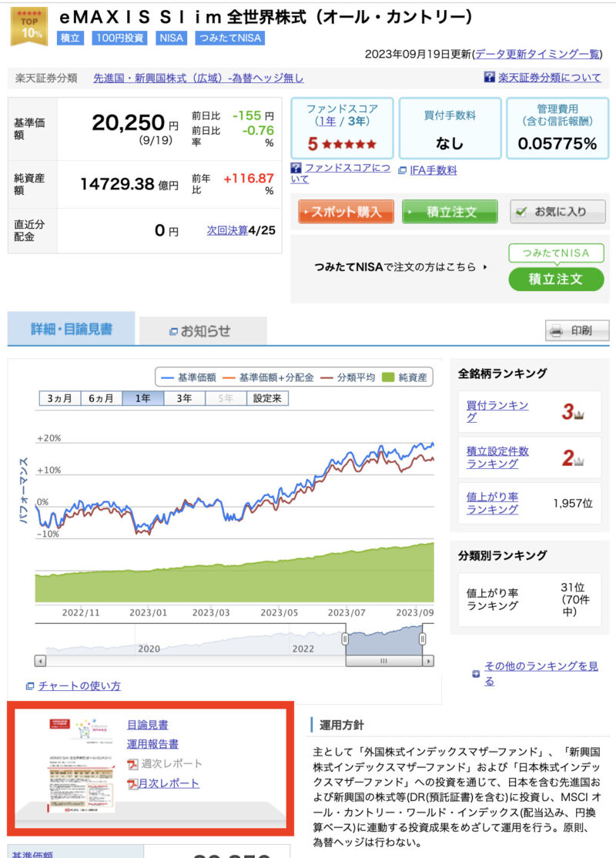Click the 印刷 print button

coord(577,330)
